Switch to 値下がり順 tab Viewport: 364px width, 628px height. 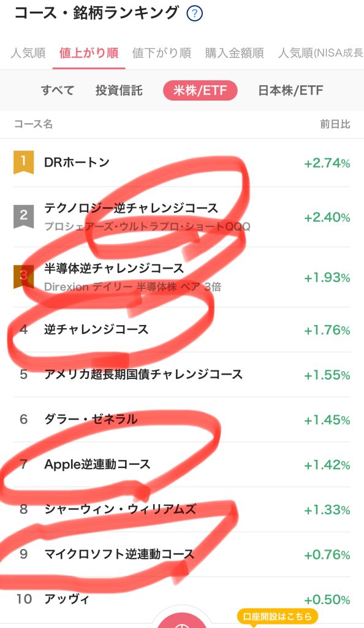tap(162, 53)
